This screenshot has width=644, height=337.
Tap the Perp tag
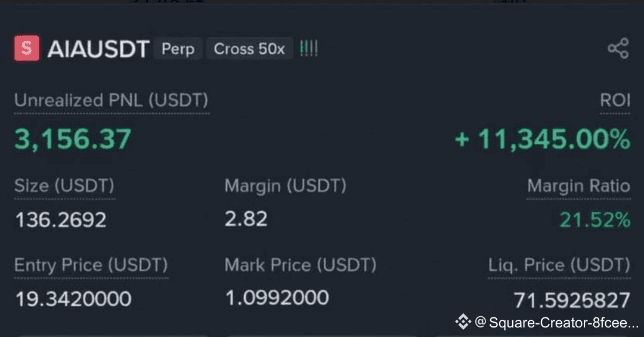click(x=178, y=48)
